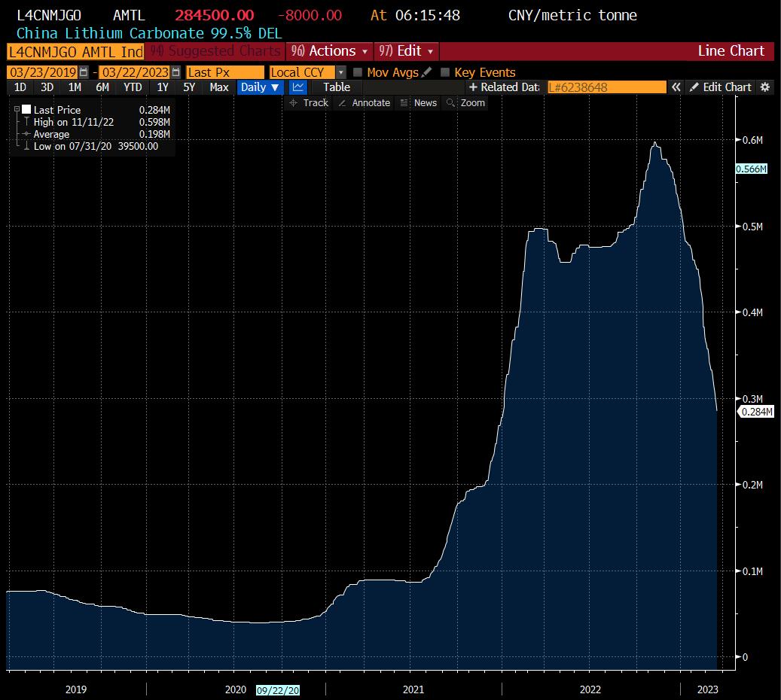Open the start date calendar picker
This screenshot has width=781, height=700.
tap(84, 72)
